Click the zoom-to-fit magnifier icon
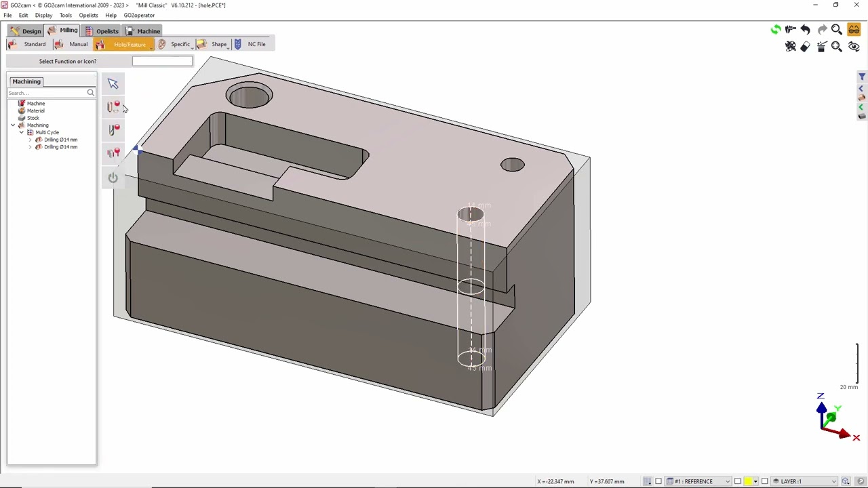 837,47
